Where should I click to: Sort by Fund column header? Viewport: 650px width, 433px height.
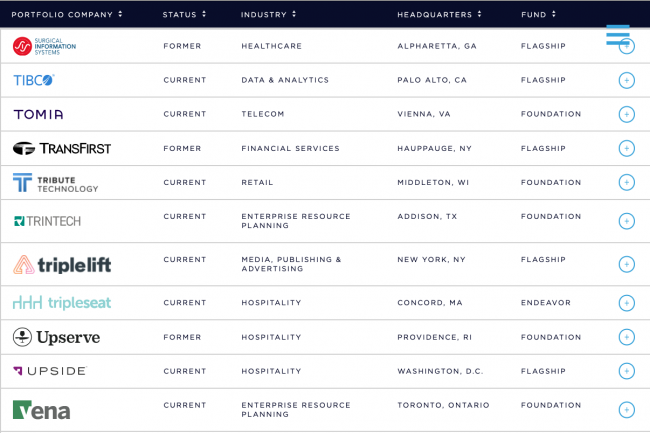(538, 15)
